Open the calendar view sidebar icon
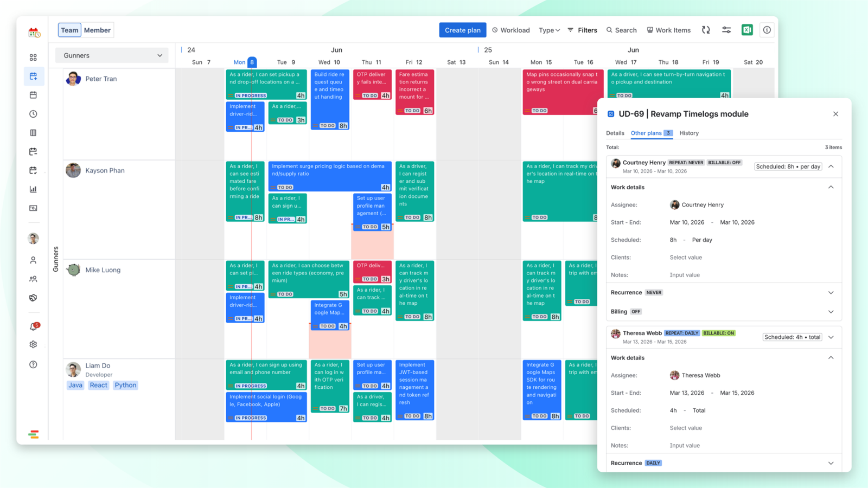868x488 pixels. click(33, 95)
